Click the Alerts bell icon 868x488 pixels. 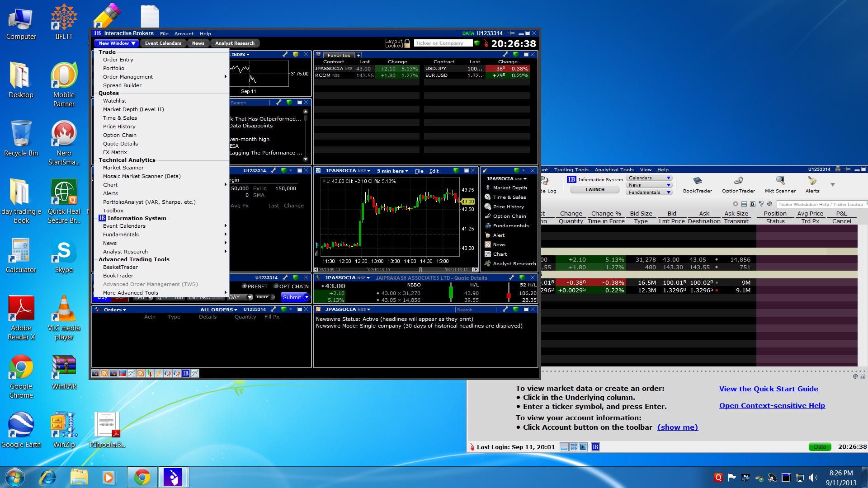812,181
